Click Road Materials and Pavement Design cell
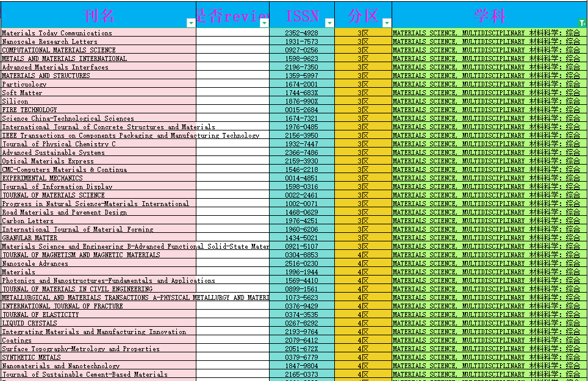This screenshot has height=381, width=588. (98, 212)
